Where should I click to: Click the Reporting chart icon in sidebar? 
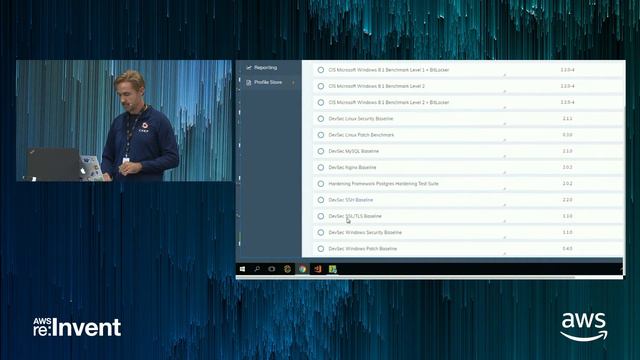(249, 68)
